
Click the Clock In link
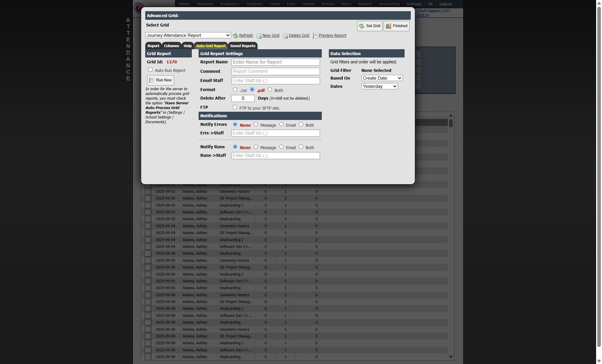click(x=422, y=15)
